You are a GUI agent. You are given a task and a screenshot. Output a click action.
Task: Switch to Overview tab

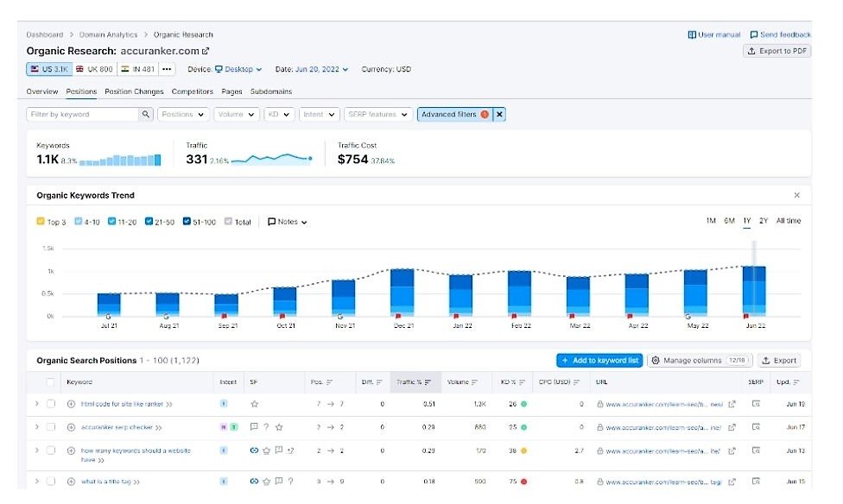coord(42,91)
